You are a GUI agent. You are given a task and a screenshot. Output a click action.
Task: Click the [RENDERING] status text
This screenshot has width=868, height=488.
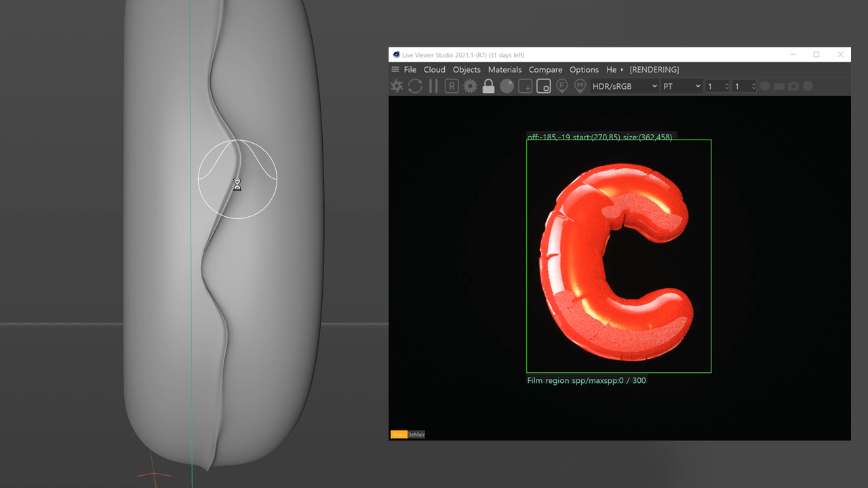coord(654,70)
